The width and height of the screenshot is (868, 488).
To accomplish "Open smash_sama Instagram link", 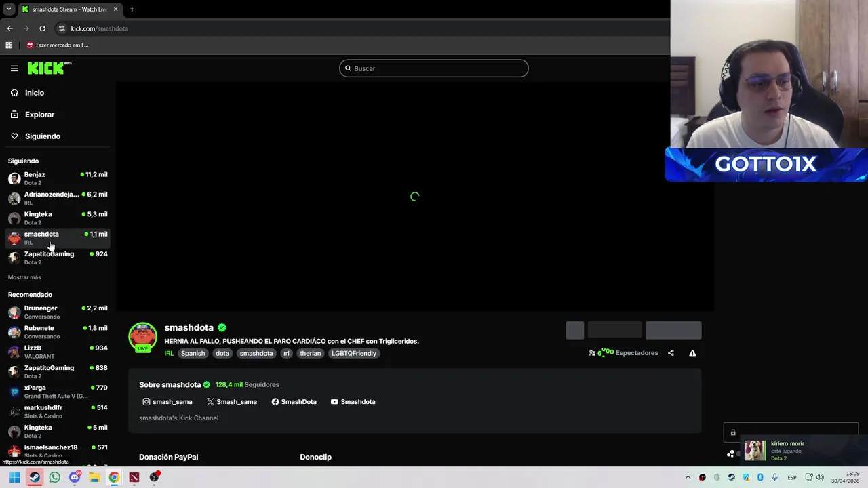I will tap(167, 402).
